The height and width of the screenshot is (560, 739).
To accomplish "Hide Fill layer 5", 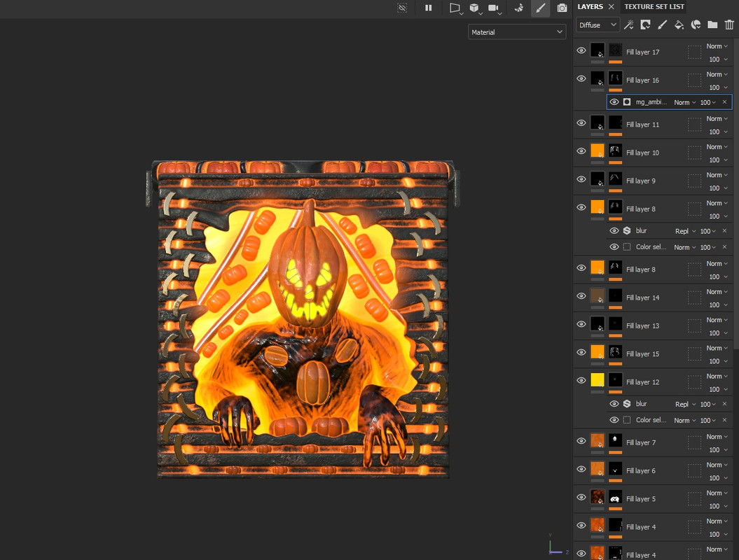I will 581,498.
